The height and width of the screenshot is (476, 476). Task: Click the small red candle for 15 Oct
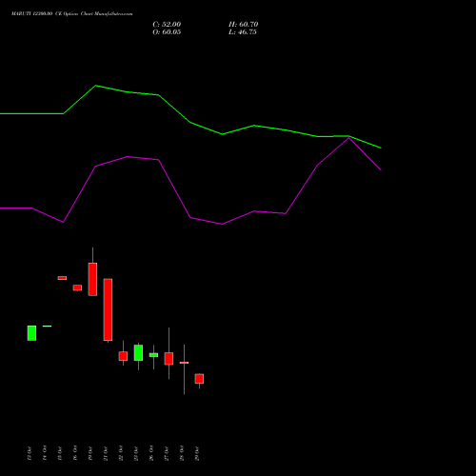pyautogui.click(x=62, y=278)
